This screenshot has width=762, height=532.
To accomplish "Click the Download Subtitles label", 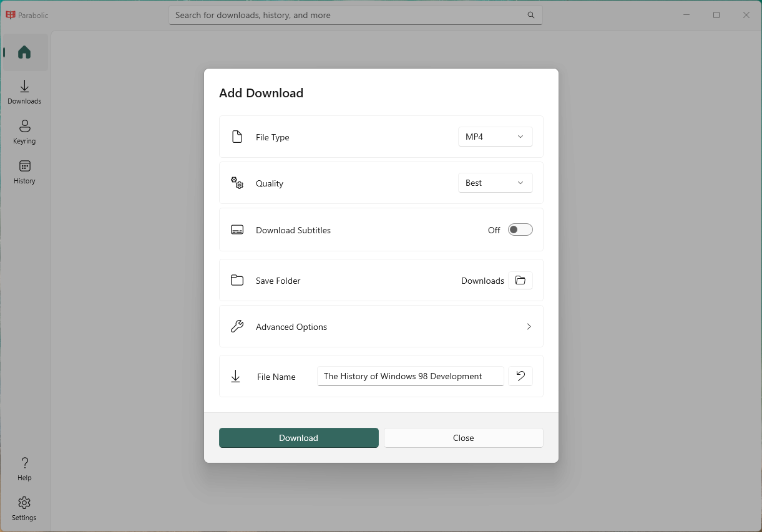I will (293, 230).
